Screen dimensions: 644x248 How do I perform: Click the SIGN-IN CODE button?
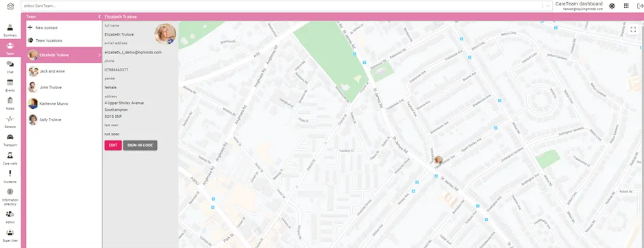[x=140, y=145]
